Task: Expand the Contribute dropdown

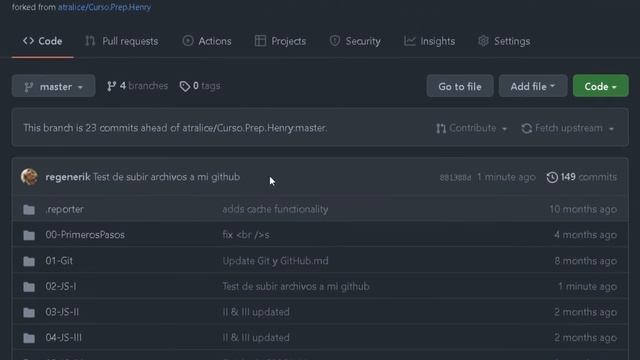Action: point(471,128)
